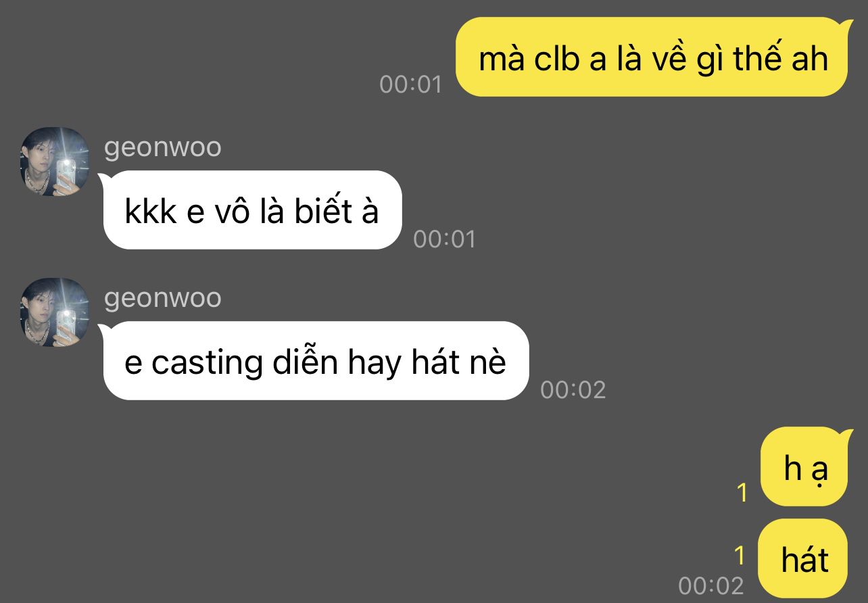The height and width of the screenshot is (603, 868).
Task: Open geonwoo's avatar beside 'kkk e vô là biết à'
Action: click(55, 162)
